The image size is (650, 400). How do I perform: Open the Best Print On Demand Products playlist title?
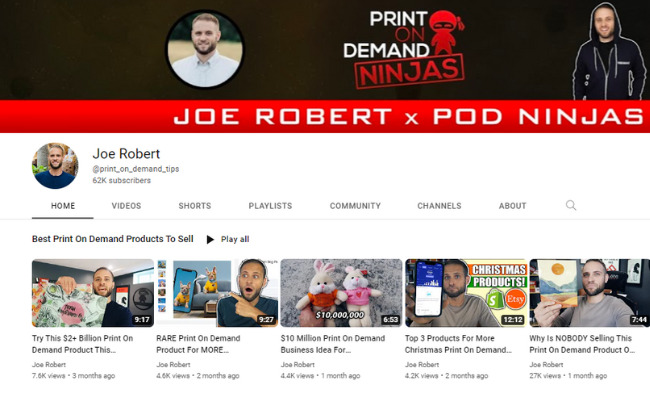[x=113, y=239]
